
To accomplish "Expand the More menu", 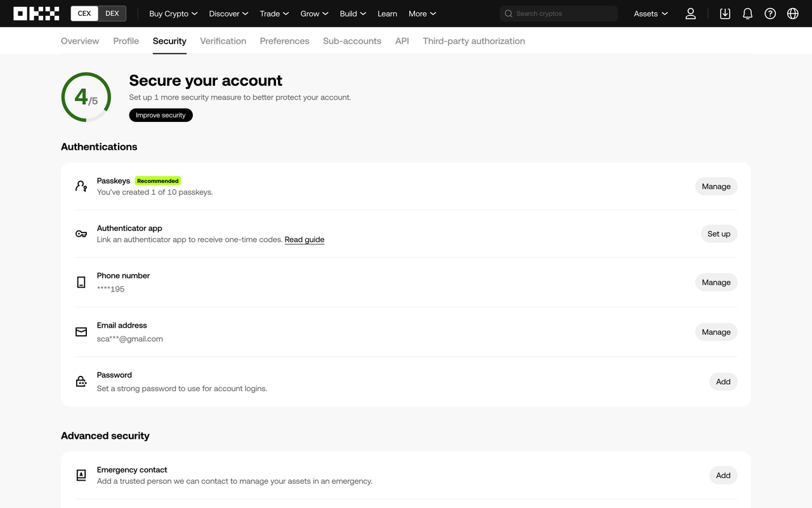I will point(422,13).
